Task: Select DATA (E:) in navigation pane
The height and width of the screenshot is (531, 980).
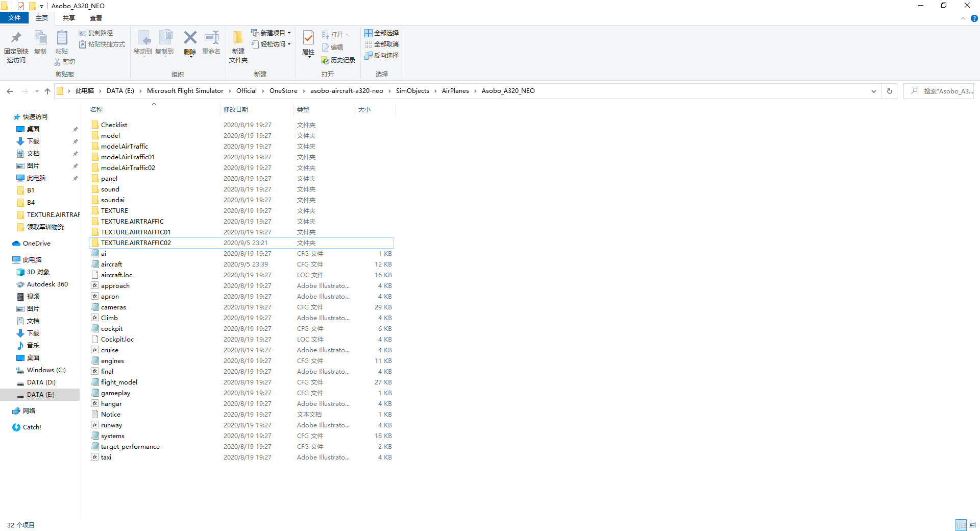Action: [x=40, y=395]
